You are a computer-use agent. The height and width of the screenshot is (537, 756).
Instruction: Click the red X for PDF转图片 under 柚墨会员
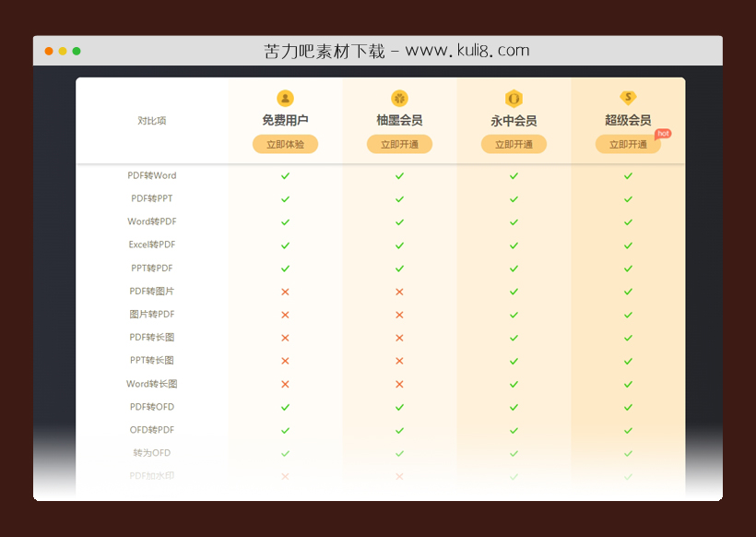(399, 291)
